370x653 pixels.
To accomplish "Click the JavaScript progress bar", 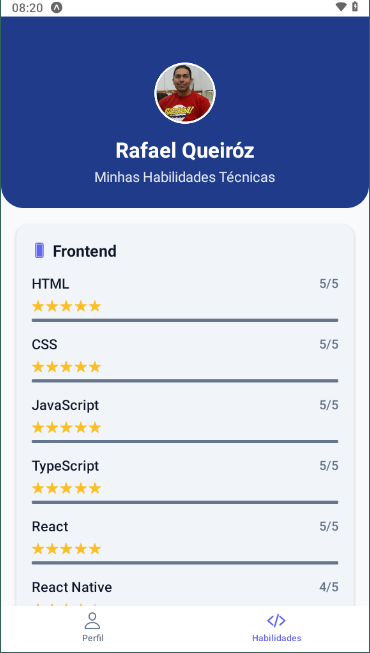I will pos(185,441).
